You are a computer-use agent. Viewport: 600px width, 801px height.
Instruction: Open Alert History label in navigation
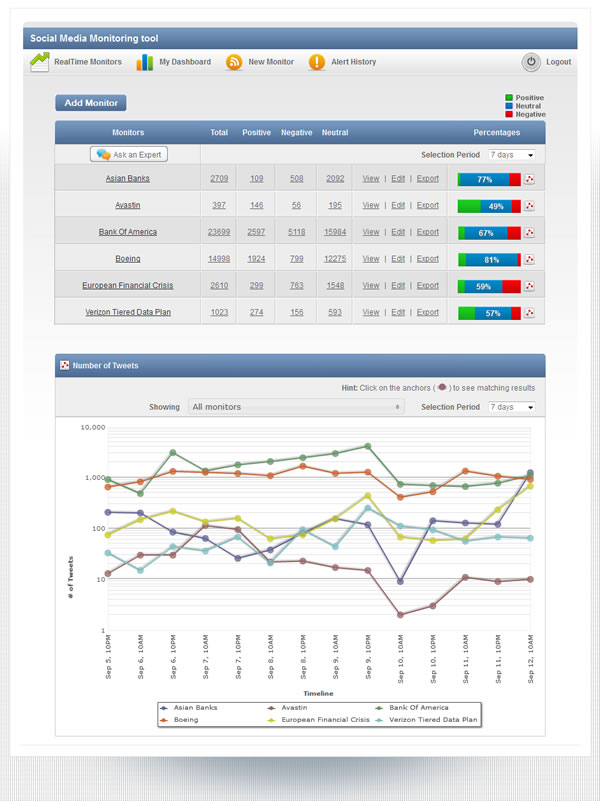tap(353, 62)
